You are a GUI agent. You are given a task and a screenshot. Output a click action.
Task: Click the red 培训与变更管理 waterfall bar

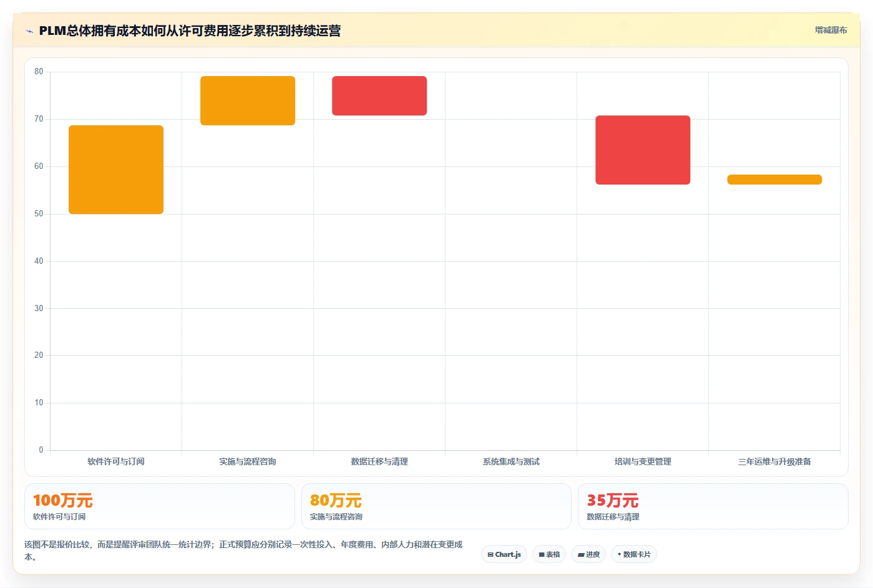coord(643,150)
